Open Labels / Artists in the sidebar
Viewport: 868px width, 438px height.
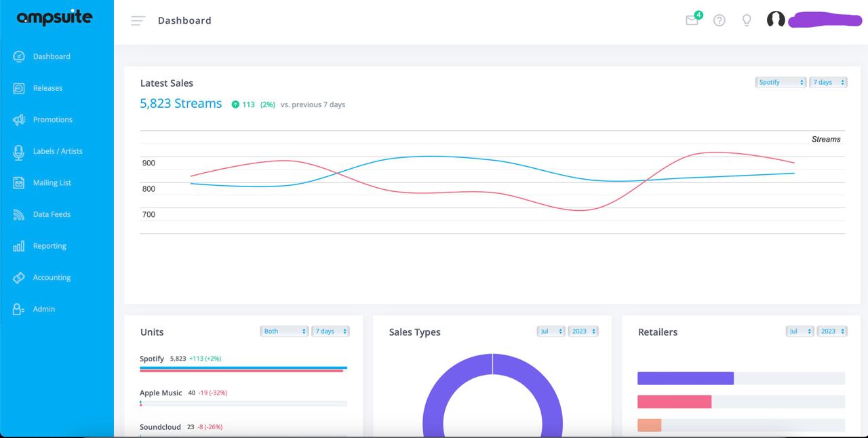(x=58, y=151)
